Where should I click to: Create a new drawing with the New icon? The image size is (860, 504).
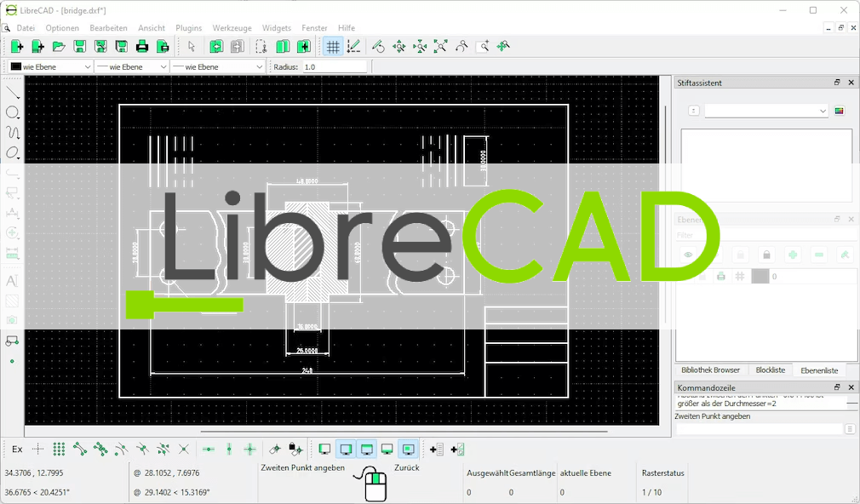pos(17,47)
